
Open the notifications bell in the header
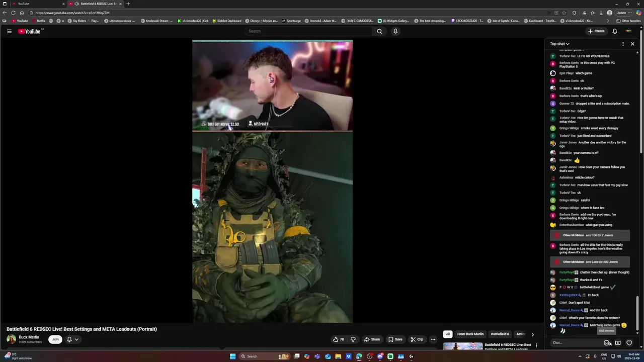point(614,31)
